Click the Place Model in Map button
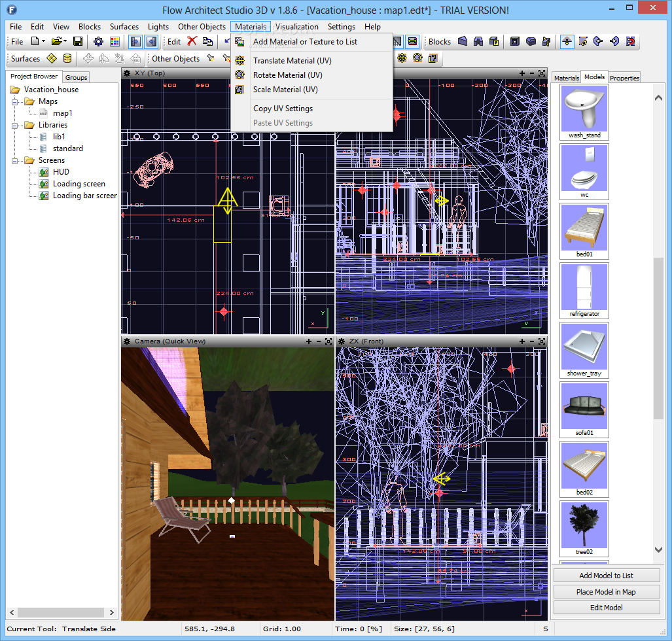This screenshot has width=672, height=641. 606,592
